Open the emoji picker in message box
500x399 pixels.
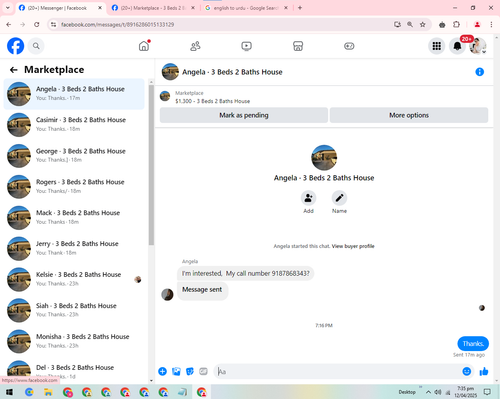tap(467, 371)
